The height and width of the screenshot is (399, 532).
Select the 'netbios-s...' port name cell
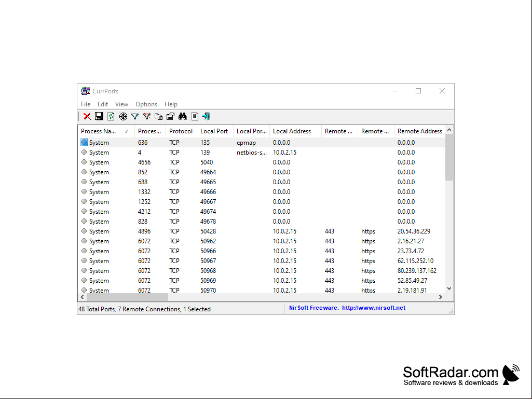pos(252,153)
